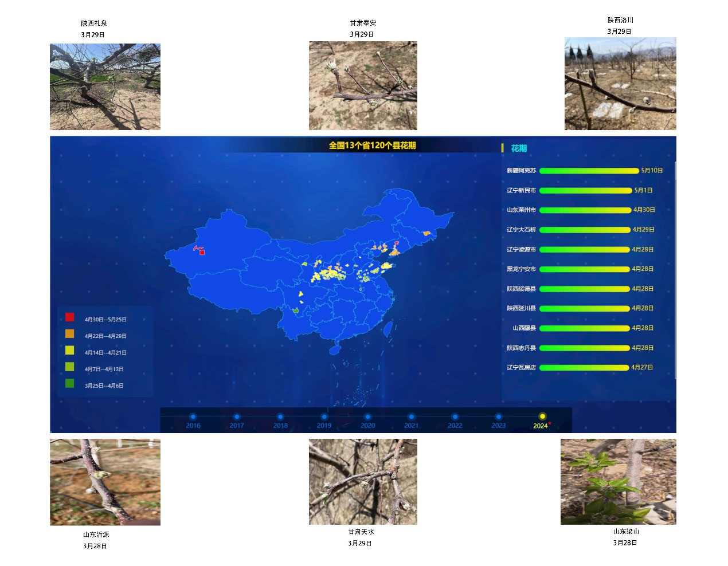Click the 全国13个省120个县花期 title banner

click(374, 146)
